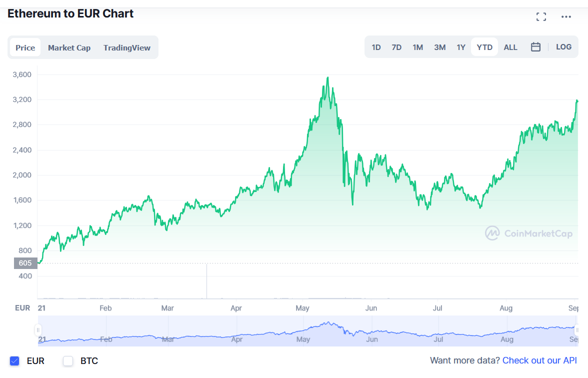
Task: Uncheck the EUR currency checkbox
Action: pyautogui.click(x=14, y=361)
